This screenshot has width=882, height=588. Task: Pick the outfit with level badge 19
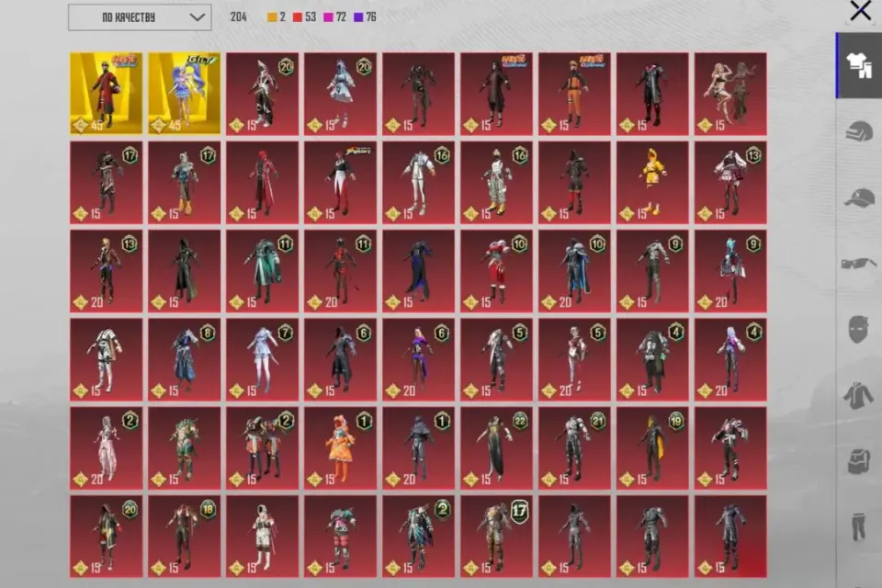point(652,448)
